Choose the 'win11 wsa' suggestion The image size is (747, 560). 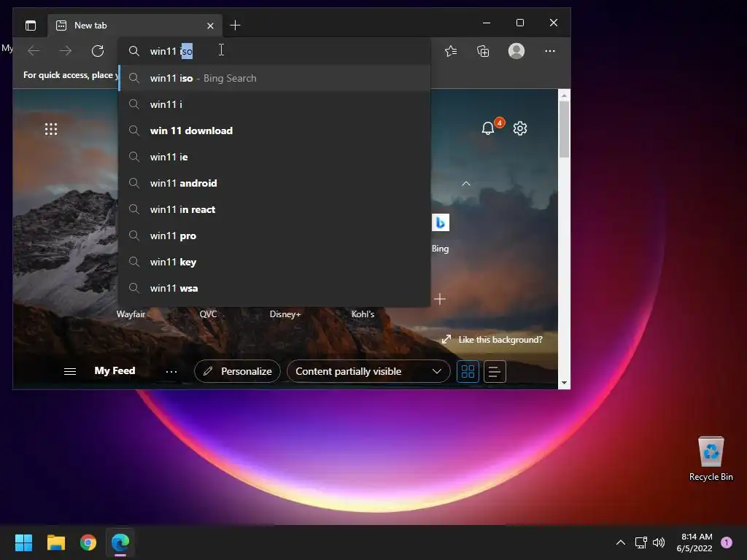coord(274,288)
